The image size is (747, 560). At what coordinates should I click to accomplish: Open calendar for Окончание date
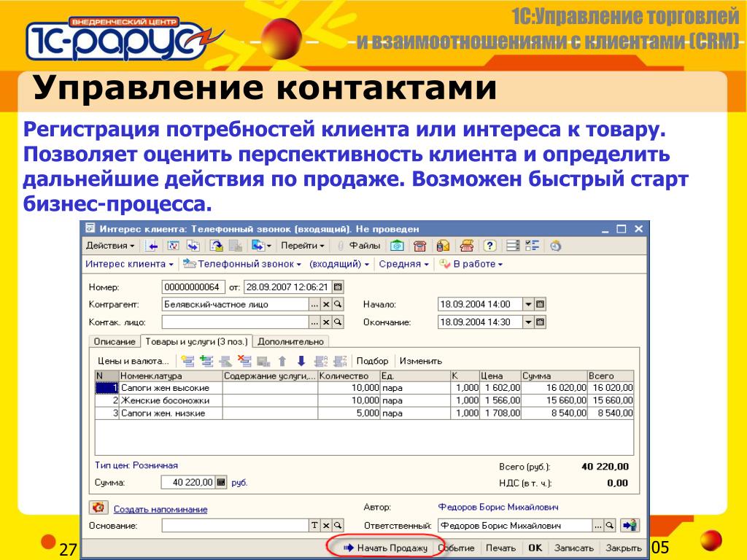coord(541,322)
